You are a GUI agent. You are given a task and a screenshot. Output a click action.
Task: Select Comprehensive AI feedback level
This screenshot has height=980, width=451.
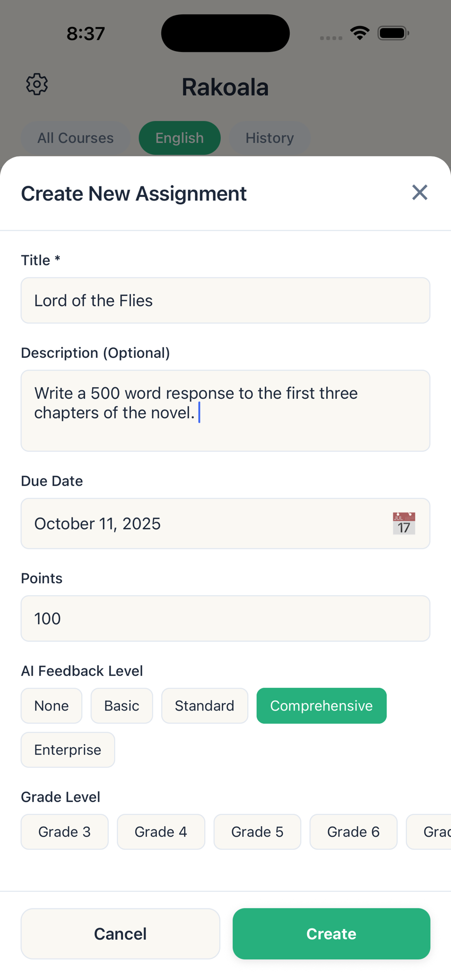coord(321,706)
